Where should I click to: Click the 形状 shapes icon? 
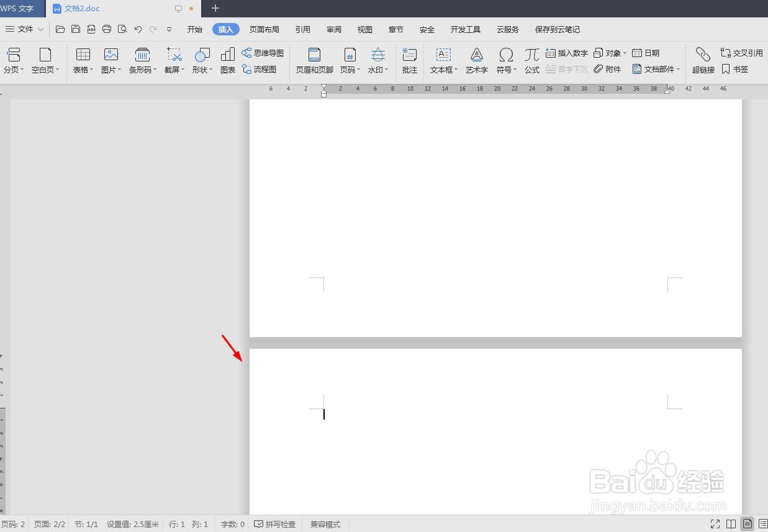[x=202, y=55]
